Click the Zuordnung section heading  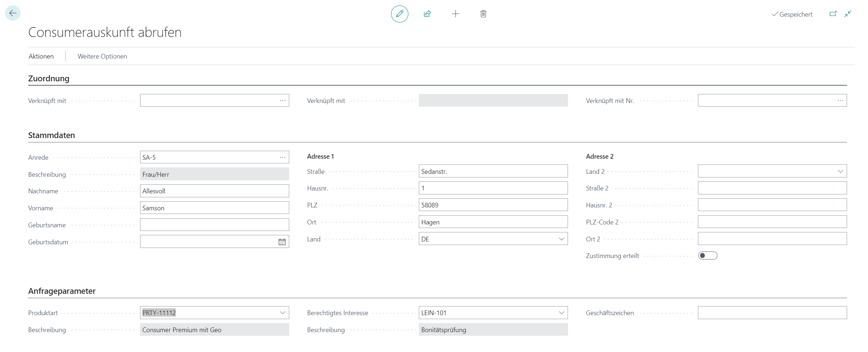click(x=49, y=78)
